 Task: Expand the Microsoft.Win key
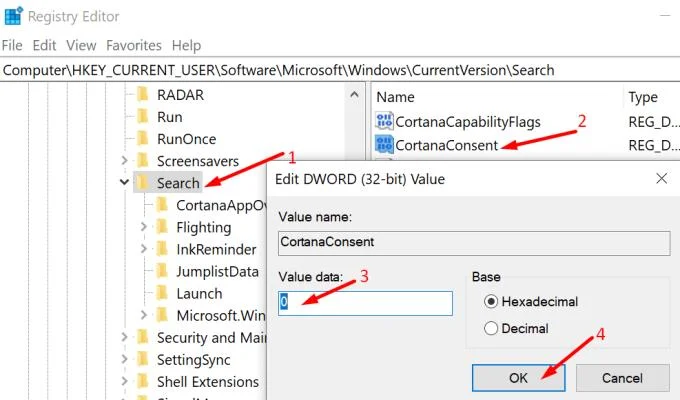click(x=144, y=315)
